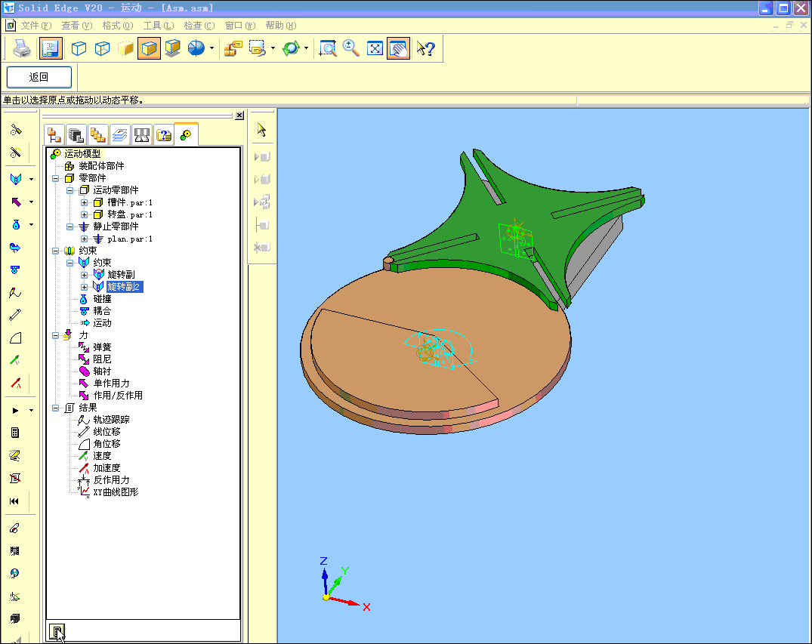Click the green Rotate view icon

(x=291, y=48)
